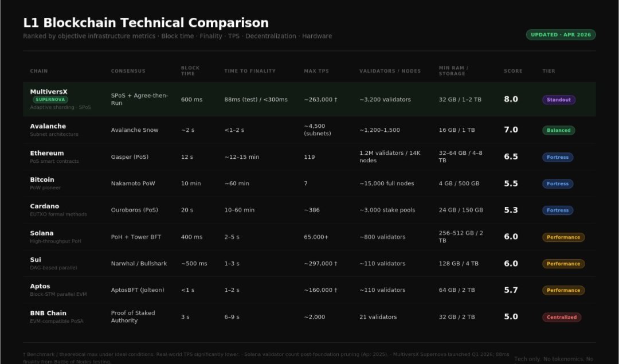Screen dimensions: 619x364
Task: Select the MultiversX chain name
Action: point(49,92)
